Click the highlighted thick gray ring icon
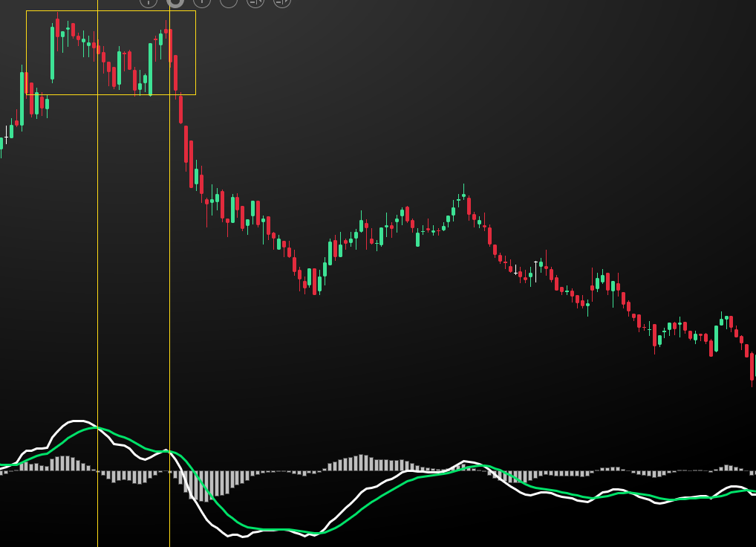This screenshot has width=756, height=547. [x=175, y=1]
